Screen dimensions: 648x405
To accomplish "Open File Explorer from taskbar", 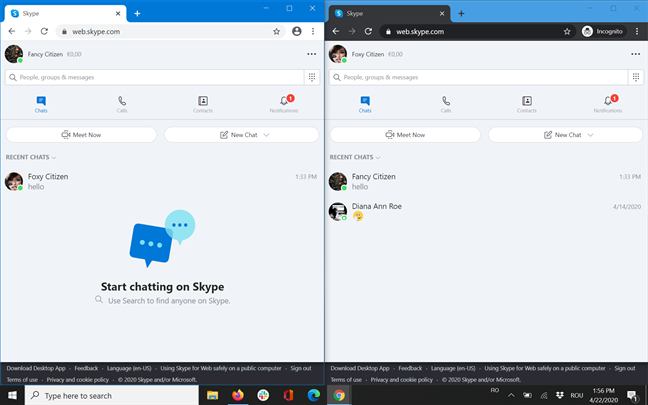I will (x=212, y=395).
